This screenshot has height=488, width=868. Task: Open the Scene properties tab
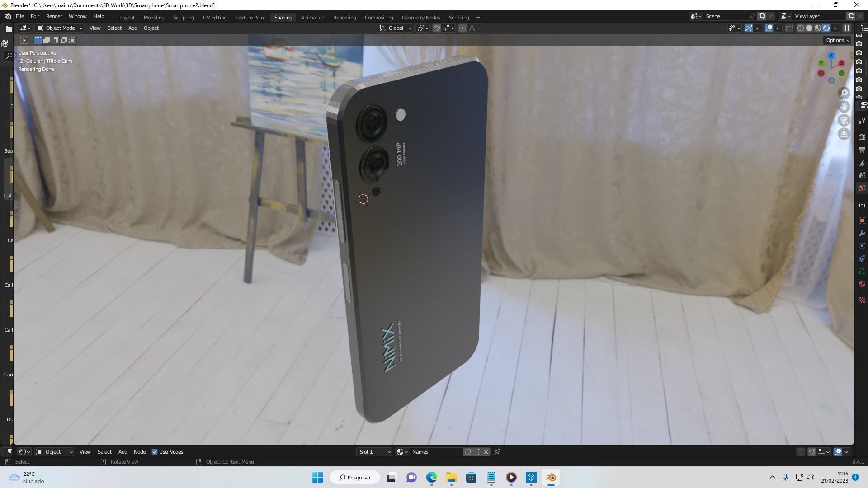click(x=862, y=175)
